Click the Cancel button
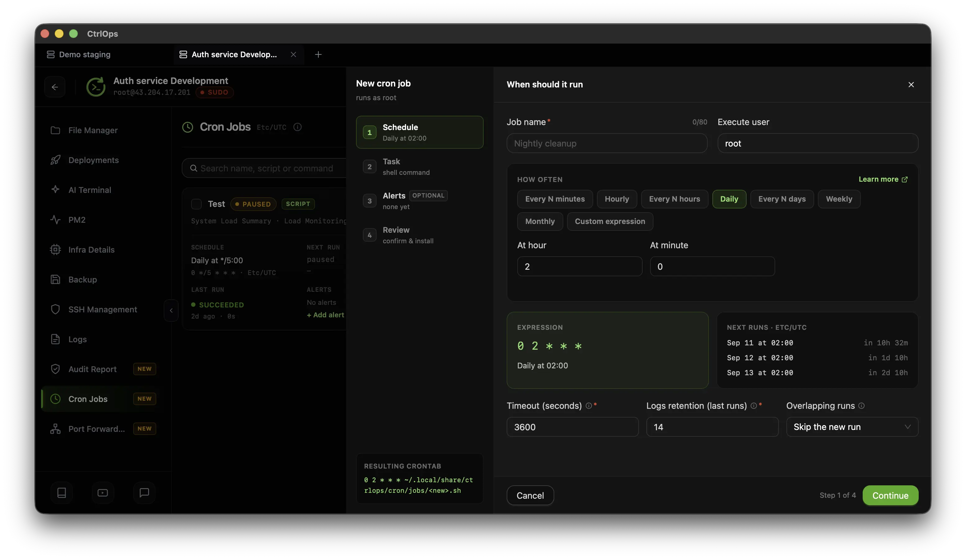 pyautogui.click(x=530, y=495)
